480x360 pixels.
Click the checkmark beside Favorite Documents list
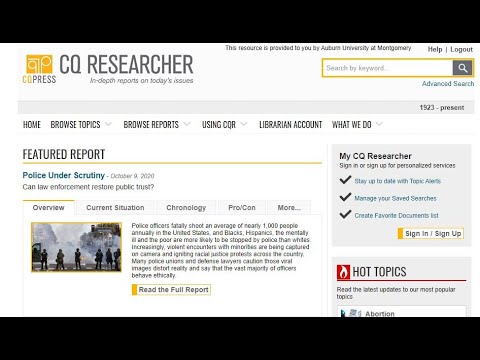coord(345,214)
